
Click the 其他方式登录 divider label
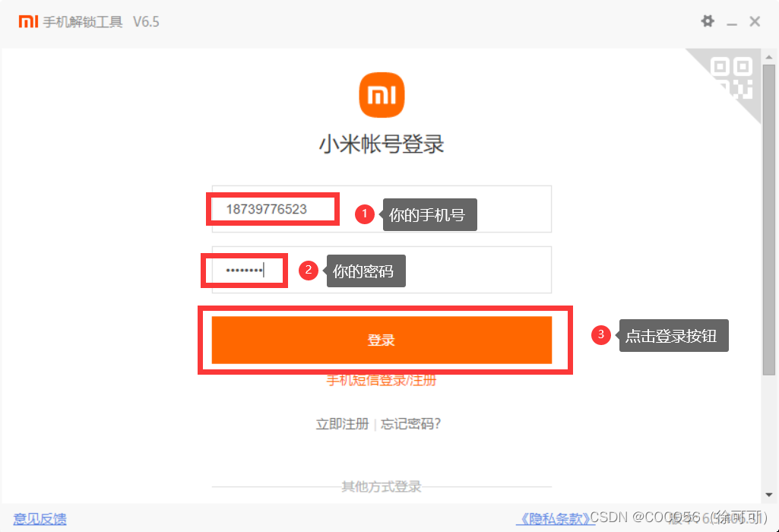[382, 487]
